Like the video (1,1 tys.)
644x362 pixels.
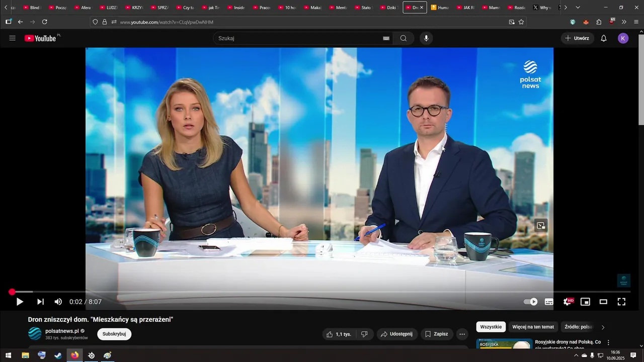click(x=339, y=334)
